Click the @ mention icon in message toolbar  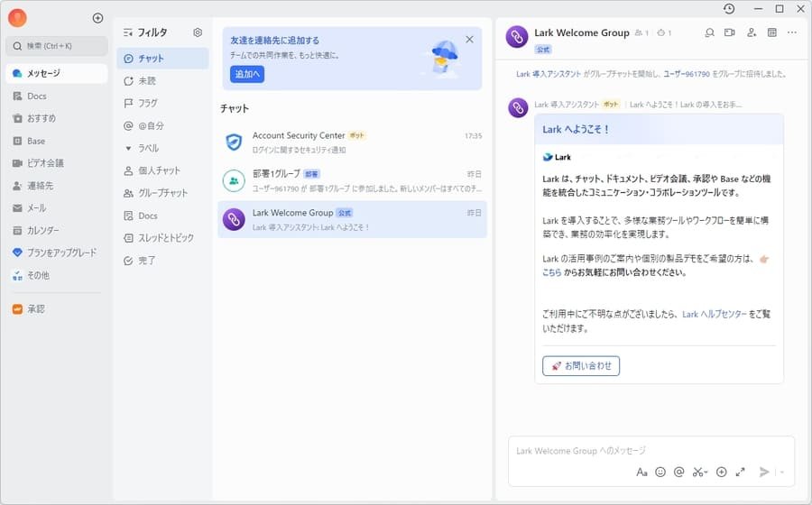coord(678,472)
